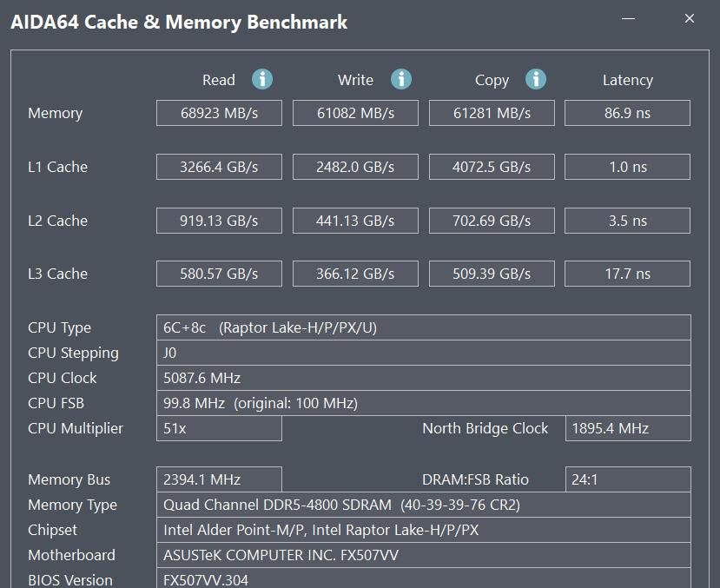Image resolution: width=720 pixels, height=588 pixels.
Task: Select the Memory Read result field
Action: coord(219,113)
